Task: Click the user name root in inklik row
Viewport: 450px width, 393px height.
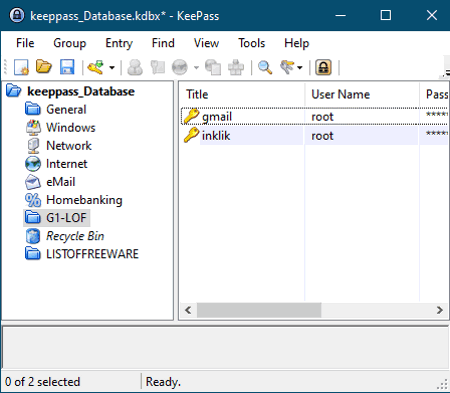Action: (x=322, y=136)
